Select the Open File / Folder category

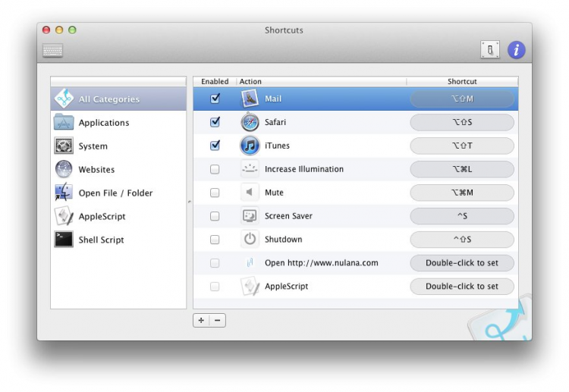pos(118,193)
